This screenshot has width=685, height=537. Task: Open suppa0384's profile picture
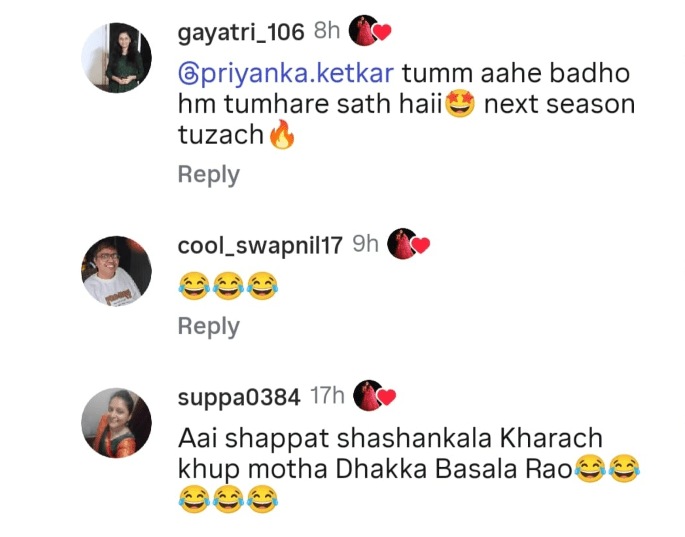[117, 423]
